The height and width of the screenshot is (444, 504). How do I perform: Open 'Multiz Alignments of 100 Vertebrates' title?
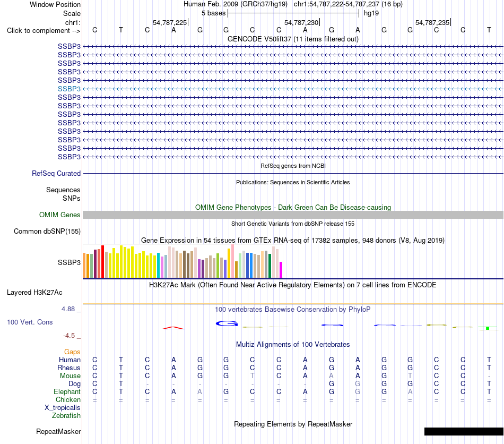[293, 345]
